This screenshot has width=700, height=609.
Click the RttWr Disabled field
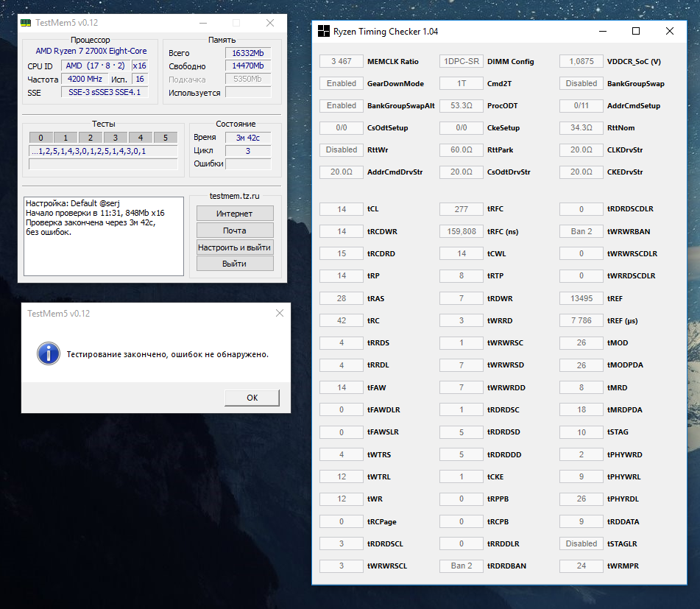click(342, 149)
